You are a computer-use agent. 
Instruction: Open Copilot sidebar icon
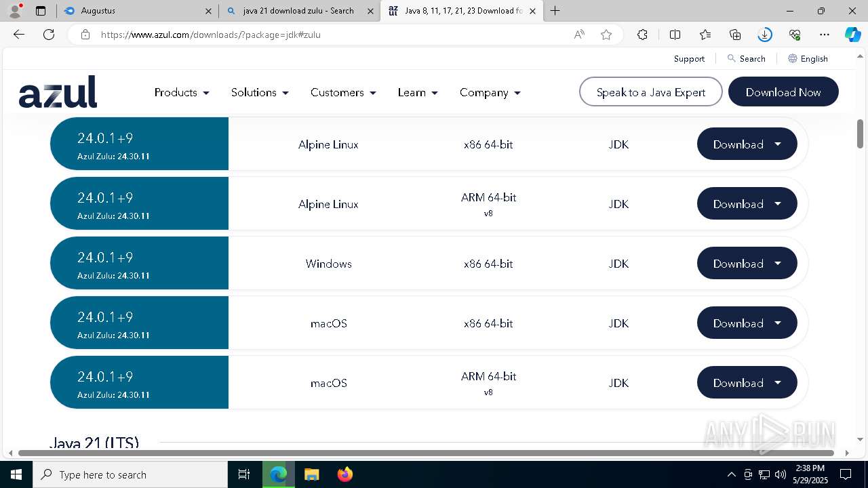(852, 35)
